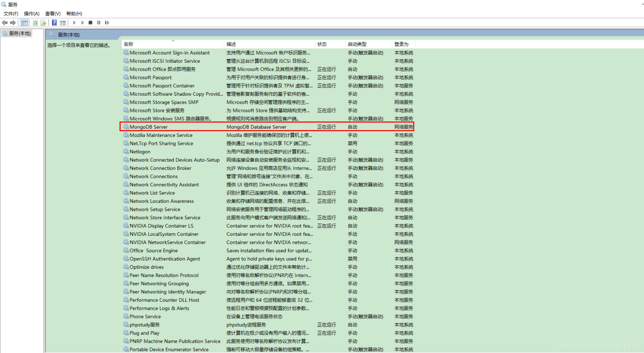Click gear icon beside Microsoft iSCSI Initiator Service

[x=126, y=61]
